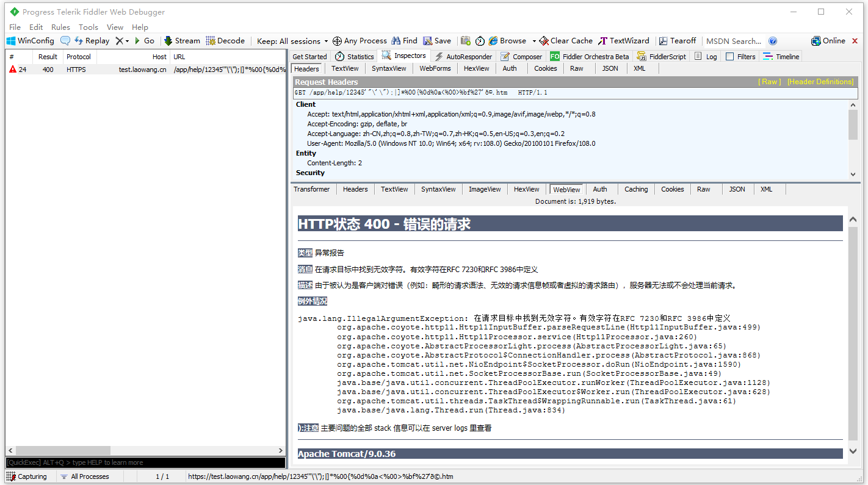The image size is (868, 485).
Task: Click the blue help question icon
Action: pos(773,41)
